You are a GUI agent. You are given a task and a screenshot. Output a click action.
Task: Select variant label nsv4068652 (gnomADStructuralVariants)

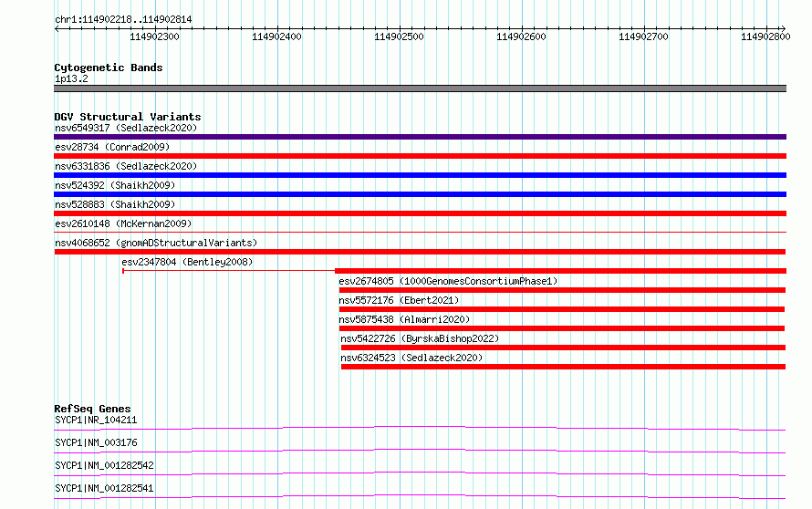156,243
